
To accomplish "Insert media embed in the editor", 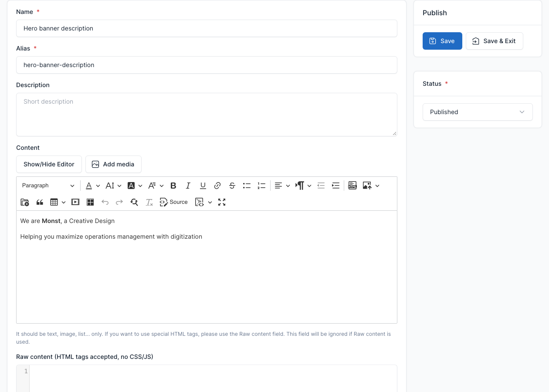I will click(75, 202).
